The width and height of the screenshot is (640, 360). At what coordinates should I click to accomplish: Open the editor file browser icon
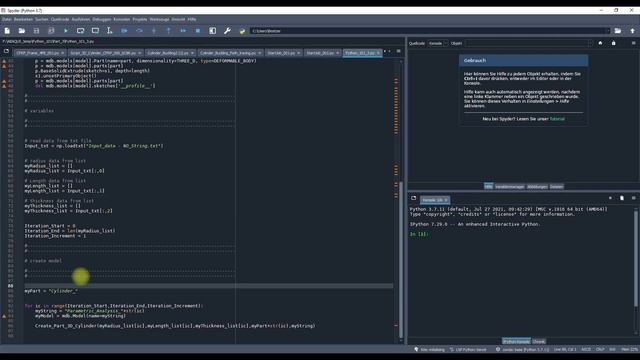7,51
